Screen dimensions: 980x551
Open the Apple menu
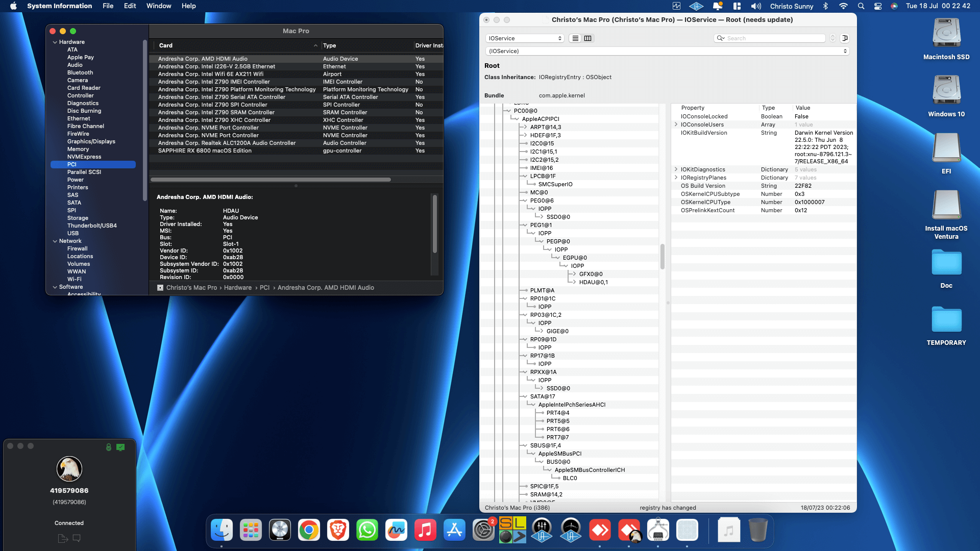point(14,6)
